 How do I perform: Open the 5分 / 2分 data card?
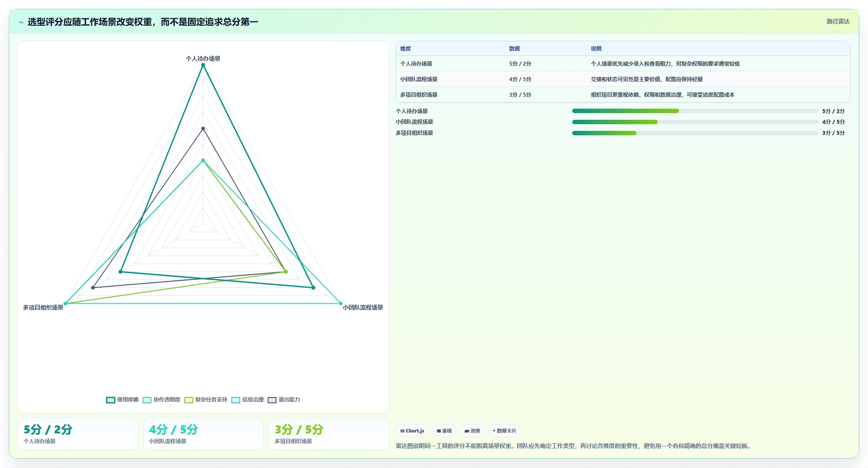78,434
